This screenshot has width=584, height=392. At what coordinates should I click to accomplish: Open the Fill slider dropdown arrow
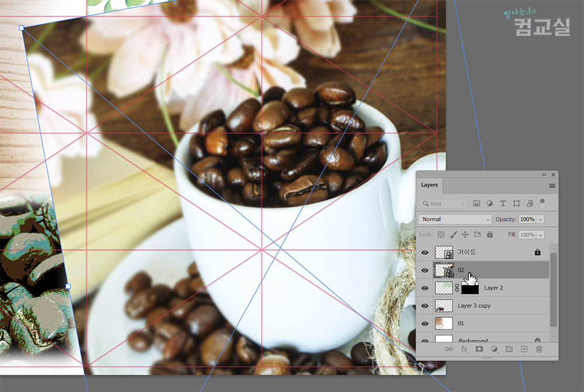point(540,235)
